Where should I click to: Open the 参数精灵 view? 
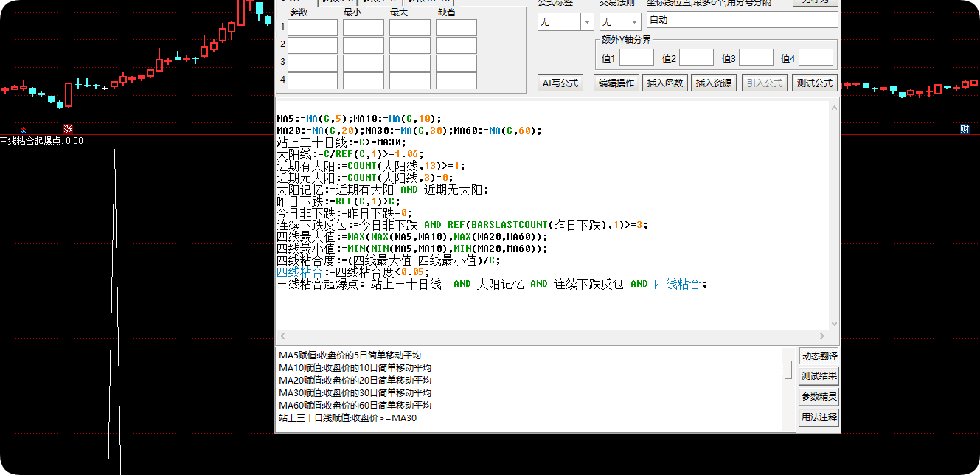819,397
